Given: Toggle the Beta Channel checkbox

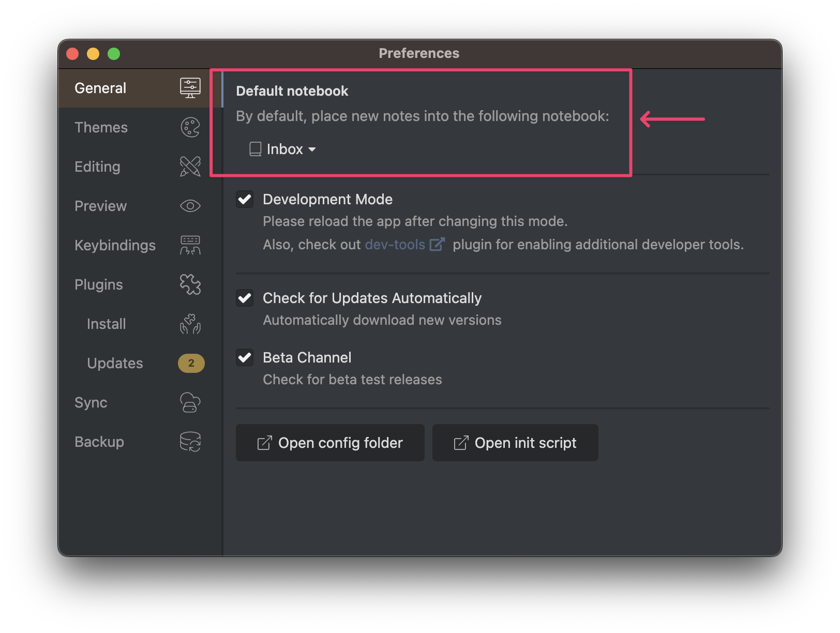Looking at the screenshot, I should point(245,358).
